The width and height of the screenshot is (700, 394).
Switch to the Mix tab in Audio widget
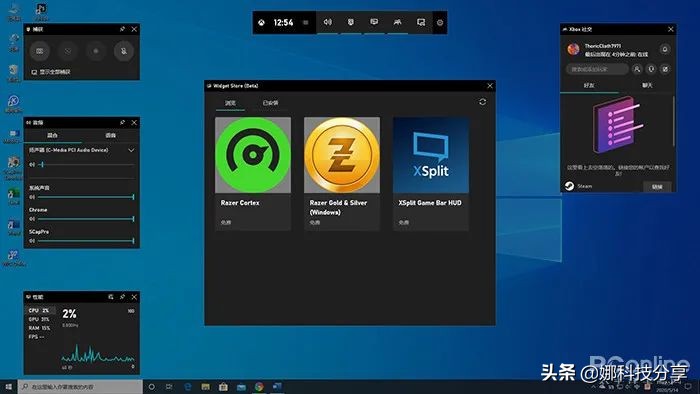pyautogui.click(x=52, y=135)
